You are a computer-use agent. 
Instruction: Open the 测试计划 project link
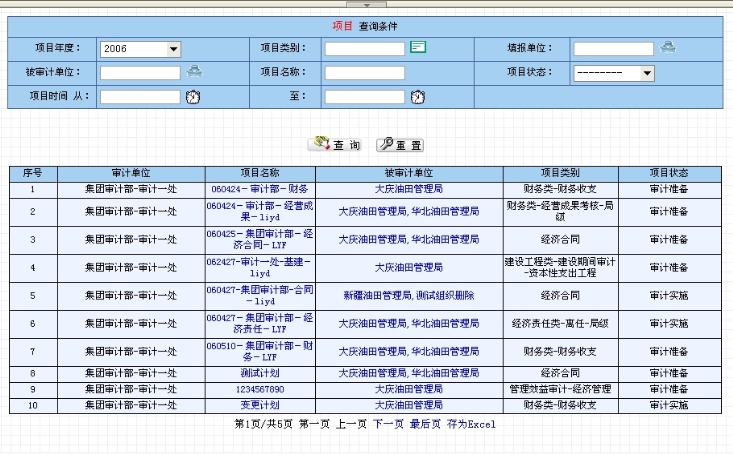(x=259, y=373)
